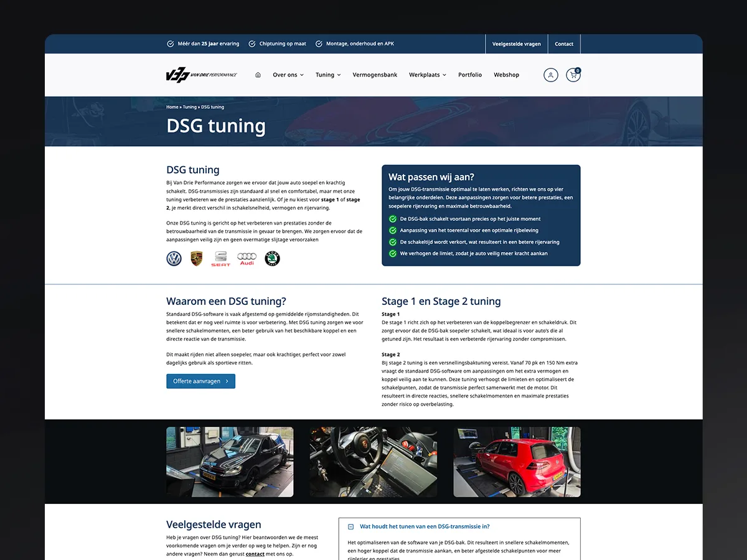Click the 'Offerte aanvragen' button
Image resolution: width=747 pixels, height=560 pixels.
pyautogui.click(x=200, y=381)
